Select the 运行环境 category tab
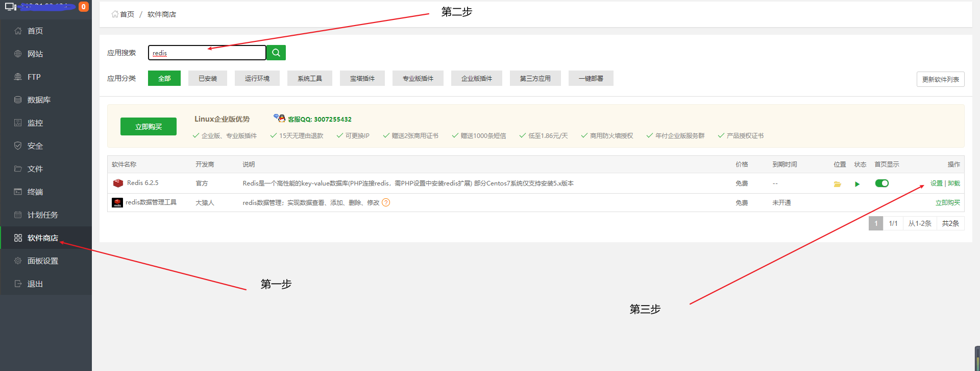This screenshot has height=371, width=980. (x=257, y=78)
